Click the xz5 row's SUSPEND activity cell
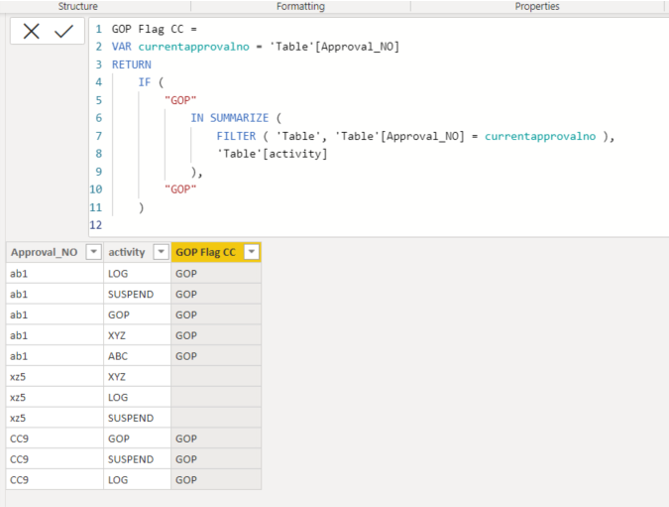The width and height of the screenshot is (669, 507). click(137, 418)
